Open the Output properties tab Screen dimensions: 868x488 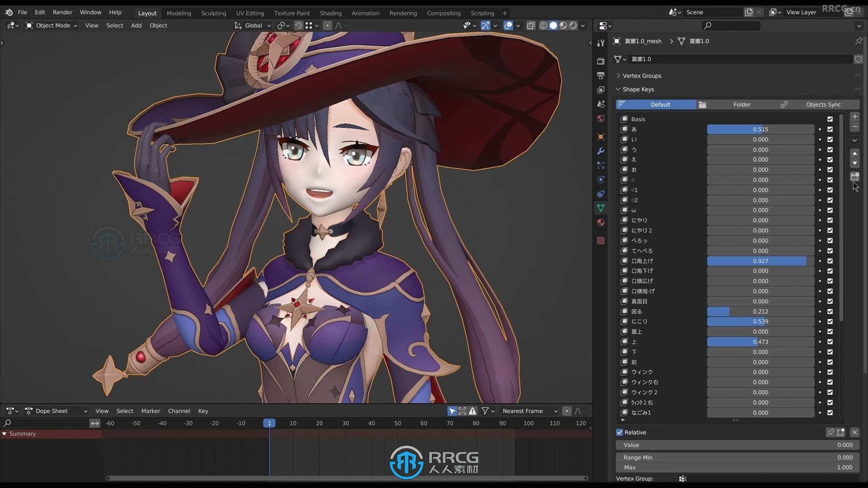(600, 75)
